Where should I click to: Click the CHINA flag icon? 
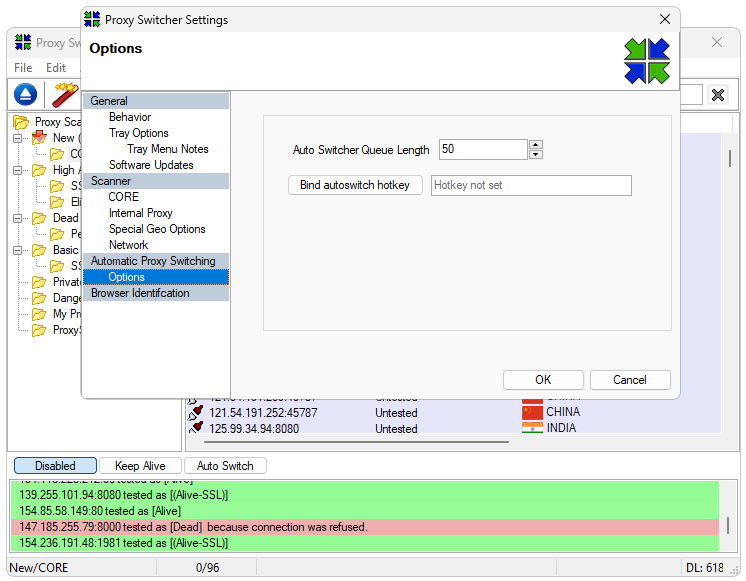(x=532, y=412)
